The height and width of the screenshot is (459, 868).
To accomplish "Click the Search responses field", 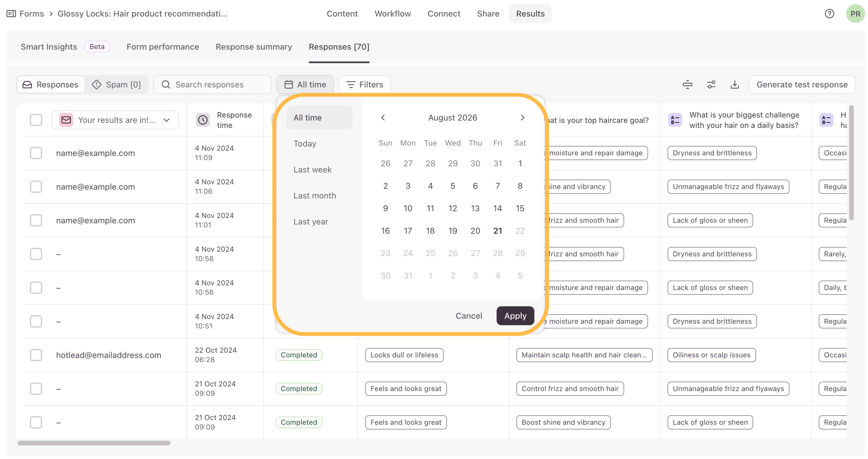I will (213, 84).
